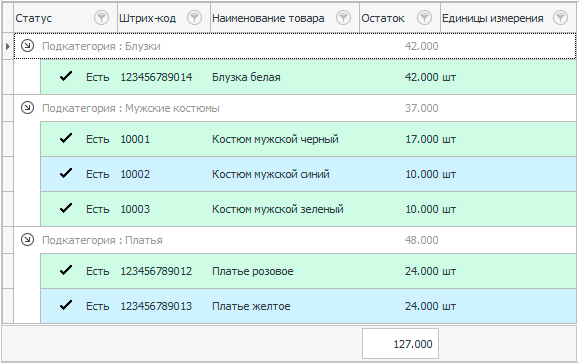Screen dimensions: 579x364
Task: Collapse the Мужские костюмы subcategory group
Action: (27, 107)
